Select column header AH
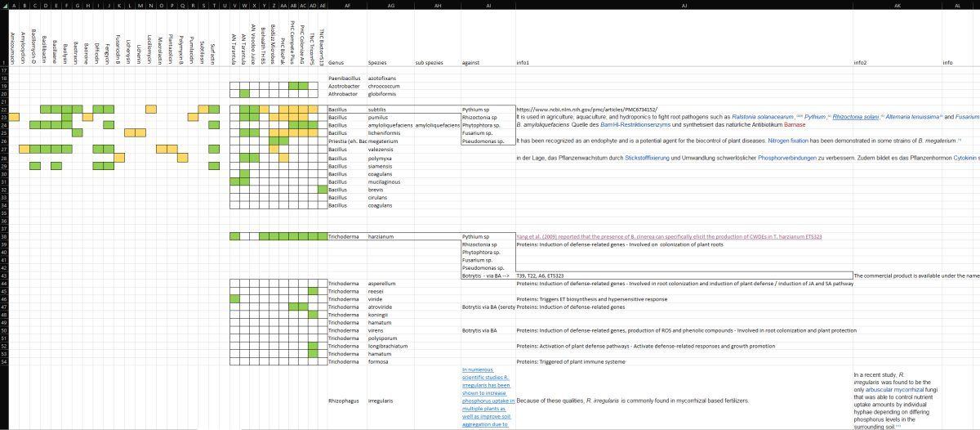The height and width of the screenshot is (430, 980). pos(438,4)
